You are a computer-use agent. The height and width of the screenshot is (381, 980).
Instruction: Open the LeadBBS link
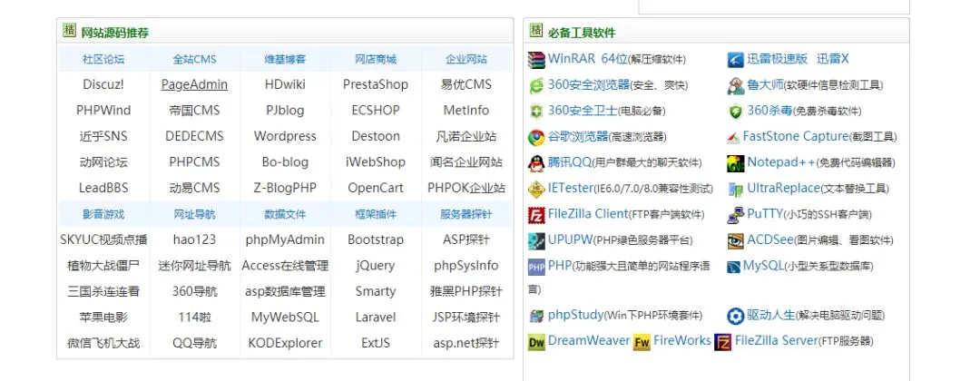(103, 188)
